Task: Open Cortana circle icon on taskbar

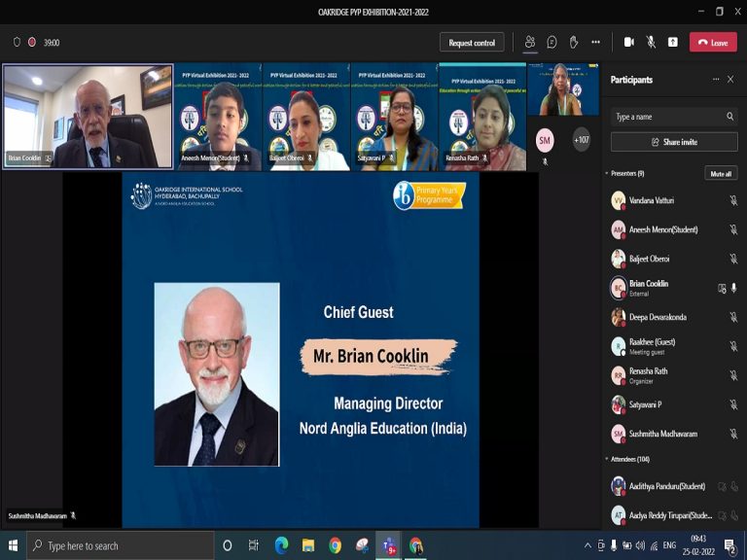Action: (x=228, y=545)
